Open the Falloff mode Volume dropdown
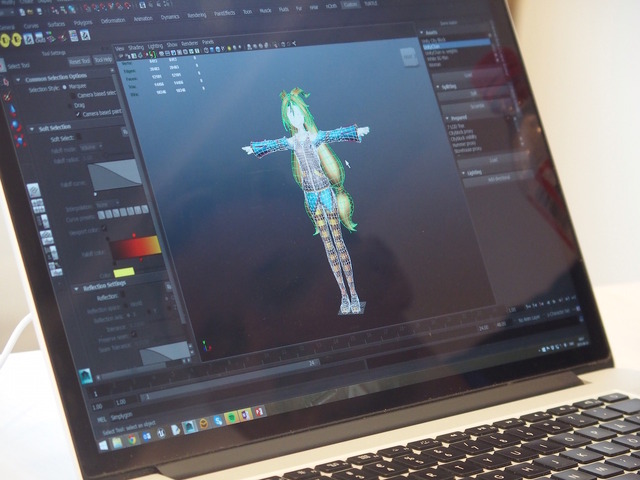640x480 pixels. [91, 147]
